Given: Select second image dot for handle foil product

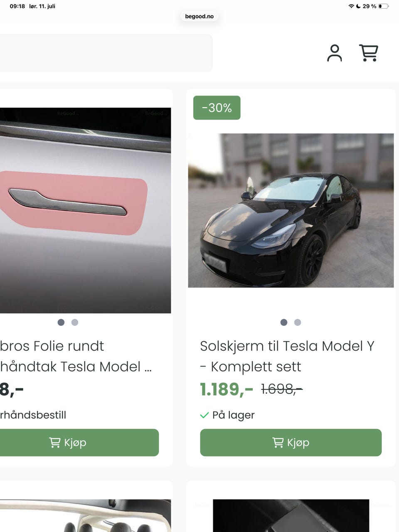Looking at the screenshot, I should tap(75, 323).
